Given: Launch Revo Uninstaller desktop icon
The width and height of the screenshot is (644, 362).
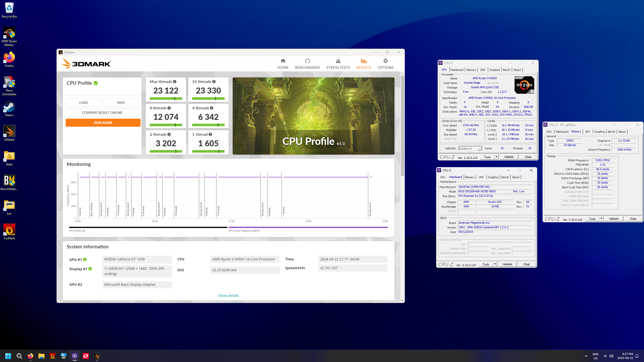Looking at the screenshot, I should coord(9,86).
